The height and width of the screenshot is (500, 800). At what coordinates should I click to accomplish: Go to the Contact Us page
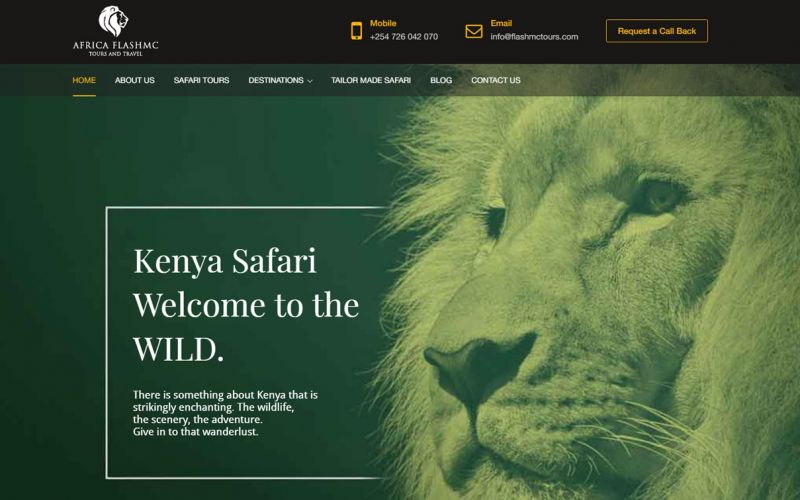(495, 80)
